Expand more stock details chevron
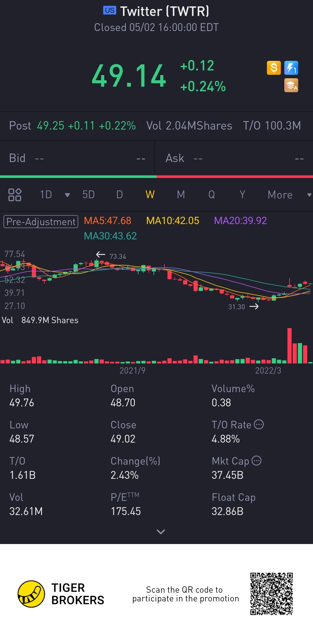 [161, 532]
